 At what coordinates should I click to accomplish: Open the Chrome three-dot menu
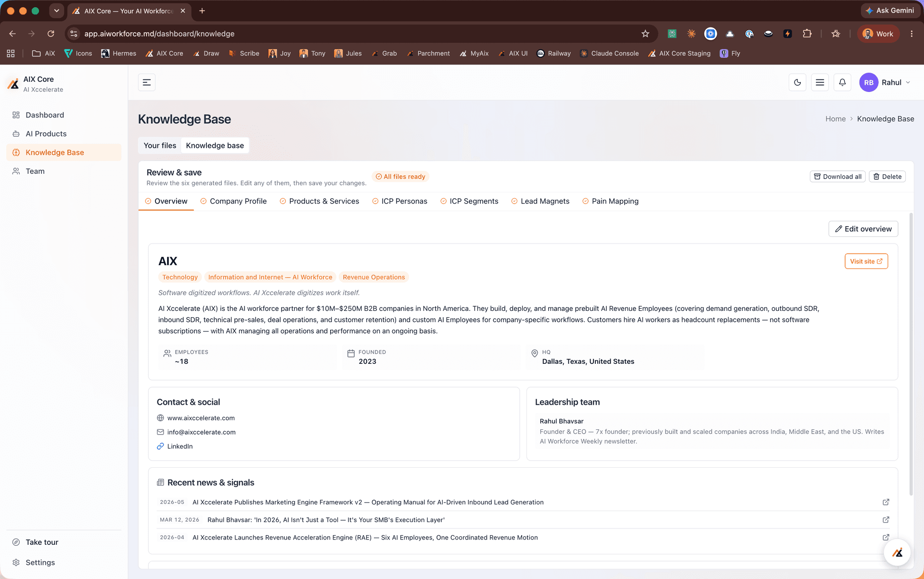pyautogui.click(x=911, y=34)
